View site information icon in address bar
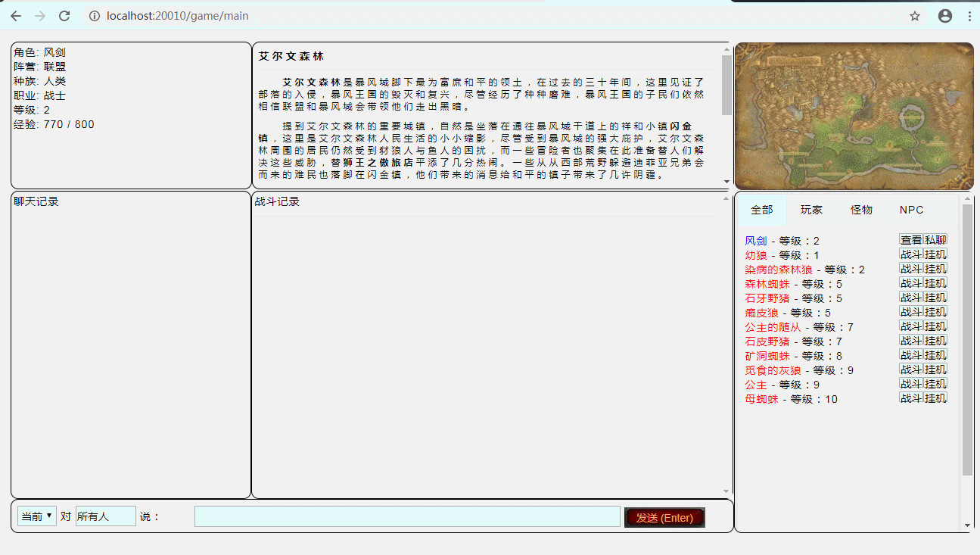Image resolution: width=980 pixels, height=555 pixels. point(95,16)
